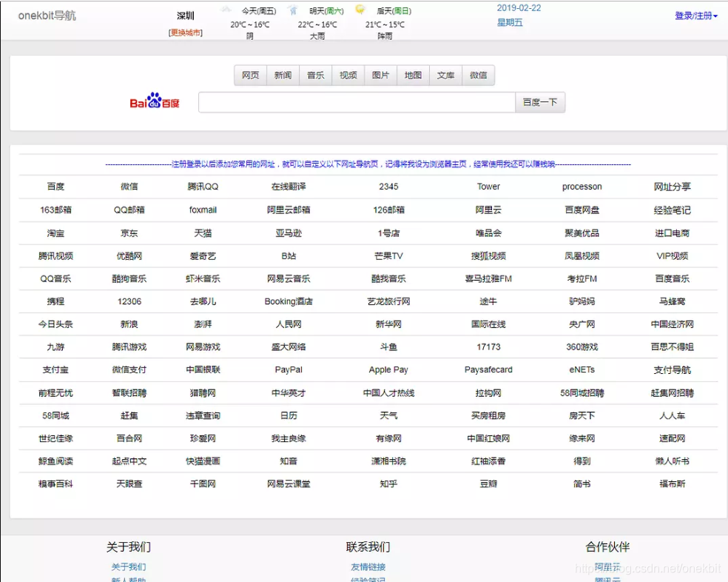
Task: Open the processon link
Action: [x=582, y=187]
